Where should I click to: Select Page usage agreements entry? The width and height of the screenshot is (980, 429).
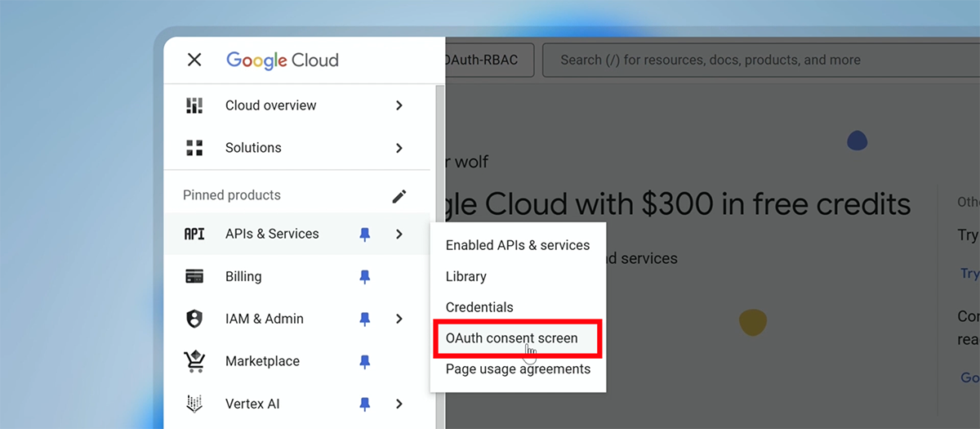point(518,369)
